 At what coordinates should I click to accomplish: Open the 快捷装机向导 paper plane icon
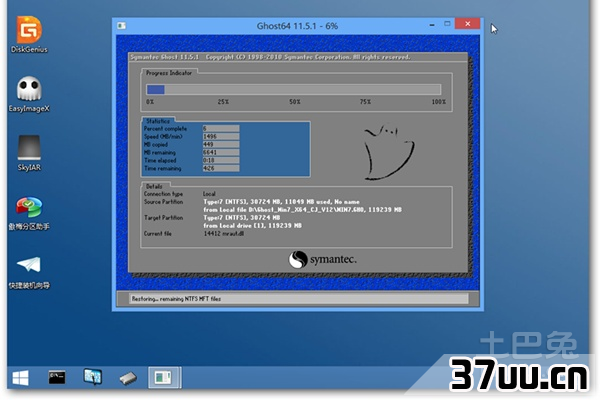coord(29,272)
